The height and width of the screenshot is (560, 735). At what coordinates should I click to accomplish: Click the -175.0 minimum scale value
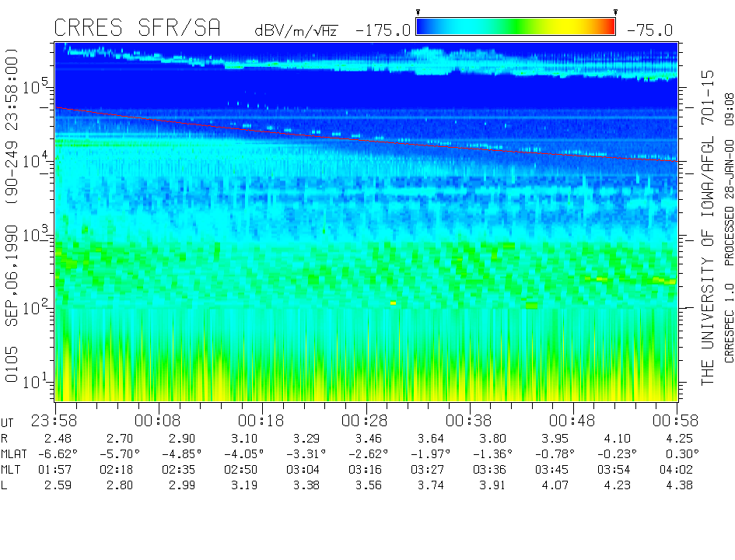(x=383, y=30)
